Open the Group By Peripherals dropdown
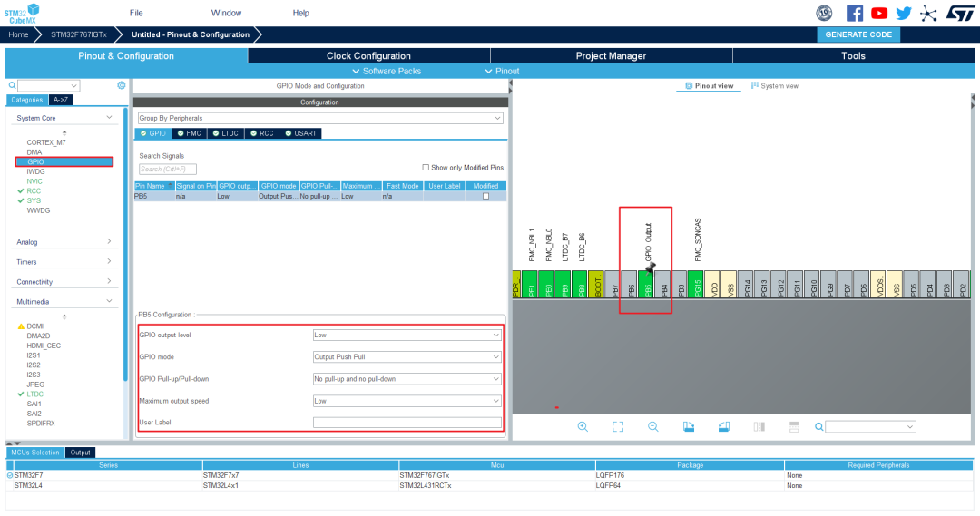This screenshot has height=516, width=980. click(x=320, y=118)
